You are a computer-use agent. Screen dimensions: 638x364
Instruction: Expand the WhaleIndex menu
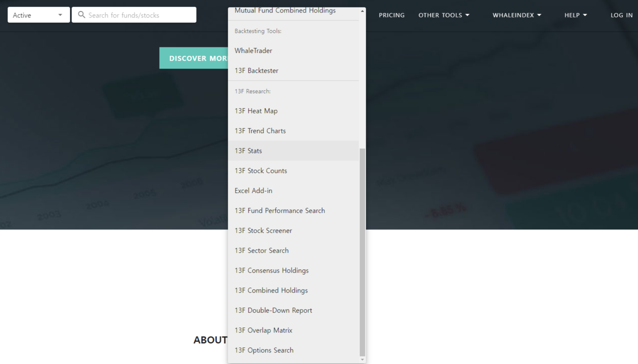pos(517,15)
